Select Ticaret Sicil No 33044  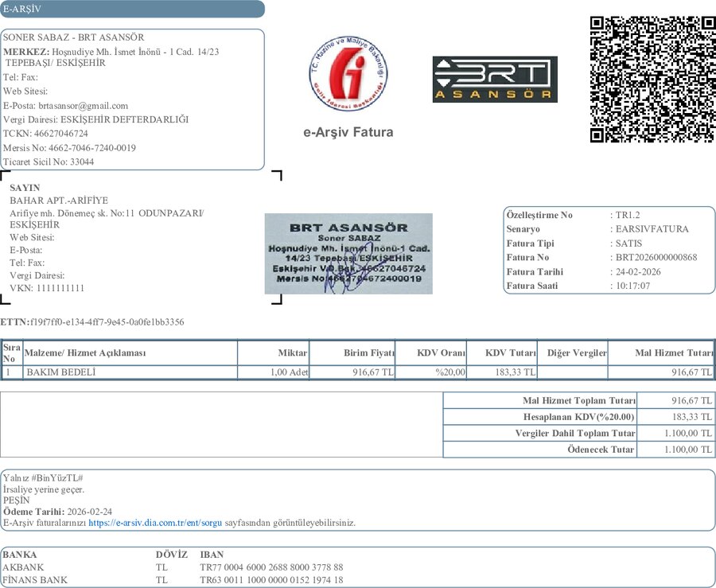49,162
